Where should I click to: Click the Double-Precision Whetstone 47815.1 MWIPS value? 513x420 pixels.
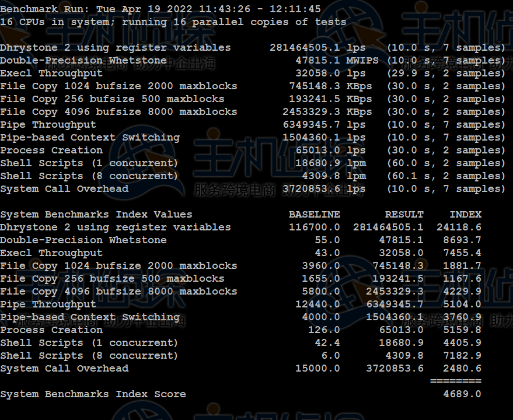(337, 61)
